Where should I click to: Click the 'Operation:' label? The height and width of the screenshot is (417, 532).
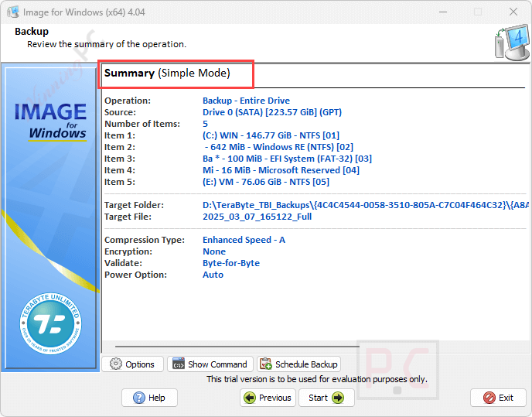pos(128,101)
